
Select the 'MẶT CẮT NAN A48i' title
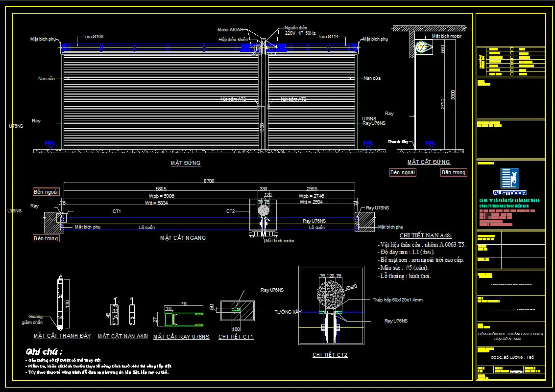pyautogui.click(x=123, y=337)
